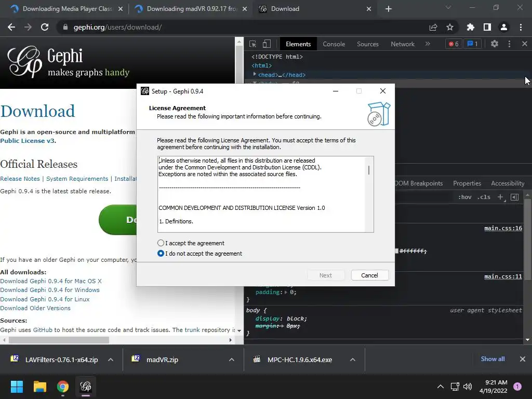Open the tab search dropdown chevron

(x=448, y=7)
